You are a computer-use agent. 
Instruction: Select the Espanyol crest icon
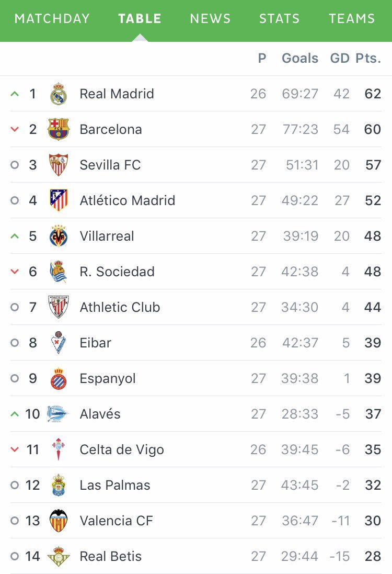point(59,378)
